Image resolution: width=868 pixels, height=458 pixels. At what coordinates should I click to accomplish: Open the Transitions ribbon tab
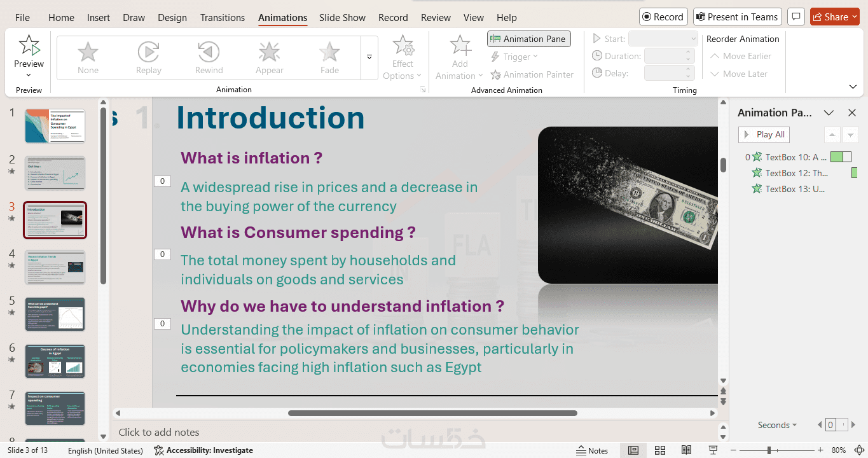point(222,18)
